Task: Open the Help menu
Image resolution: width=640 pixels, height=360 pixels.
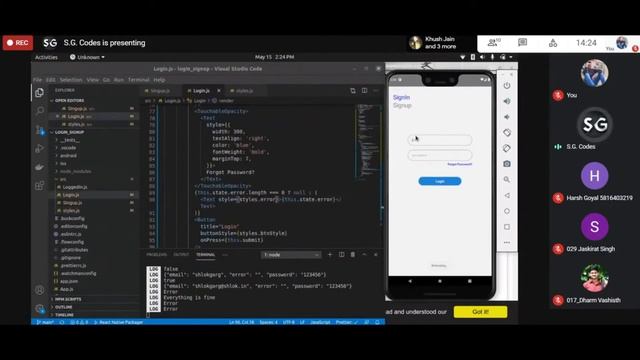Action: [159, 80]
